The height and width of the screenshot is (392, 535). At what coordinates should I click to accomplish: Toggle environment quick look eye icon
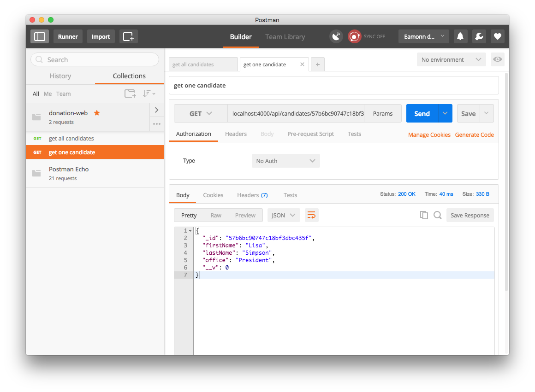[x=497, y=59]
